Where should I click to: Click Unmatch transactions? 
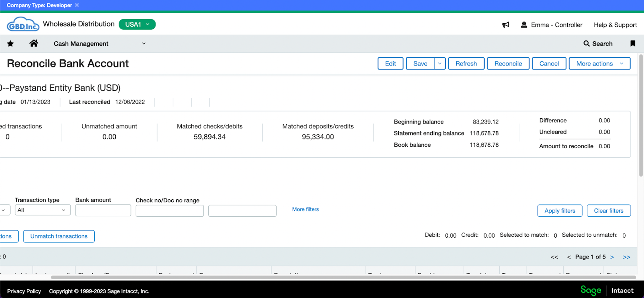pyautogui.click(x=59, y=236)
